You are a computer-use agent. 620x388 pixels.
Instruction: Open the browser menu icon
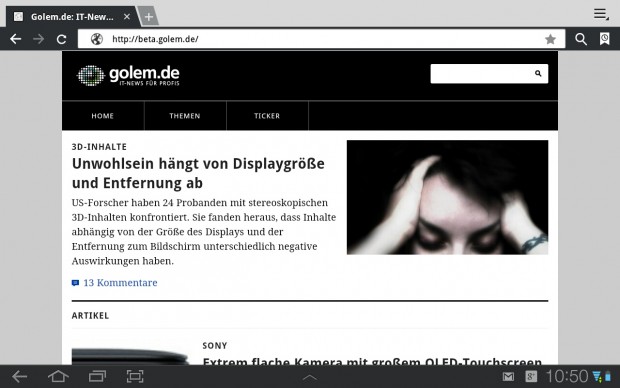(601, 14)
